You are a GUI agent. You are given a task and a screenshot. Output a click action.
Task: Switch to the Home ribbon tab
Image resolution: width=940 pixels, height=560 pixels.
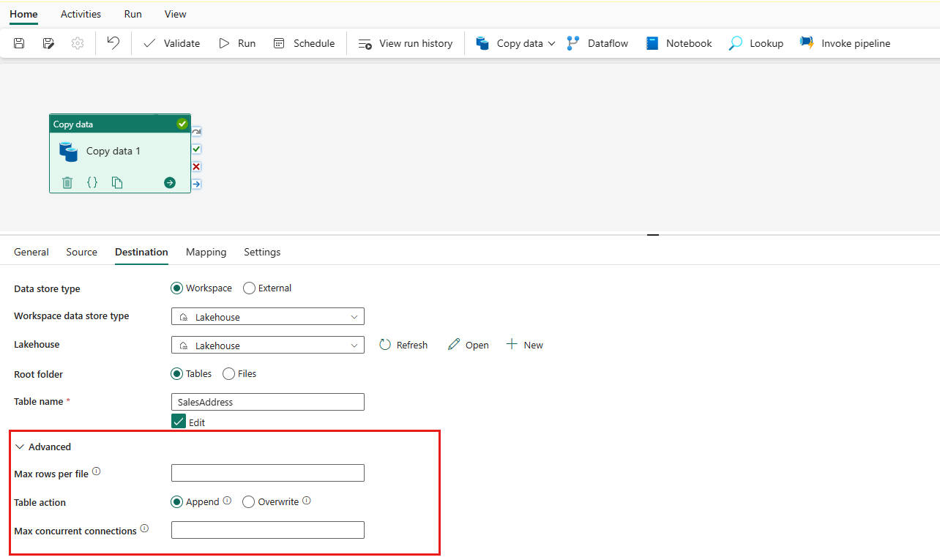point(23,14)
